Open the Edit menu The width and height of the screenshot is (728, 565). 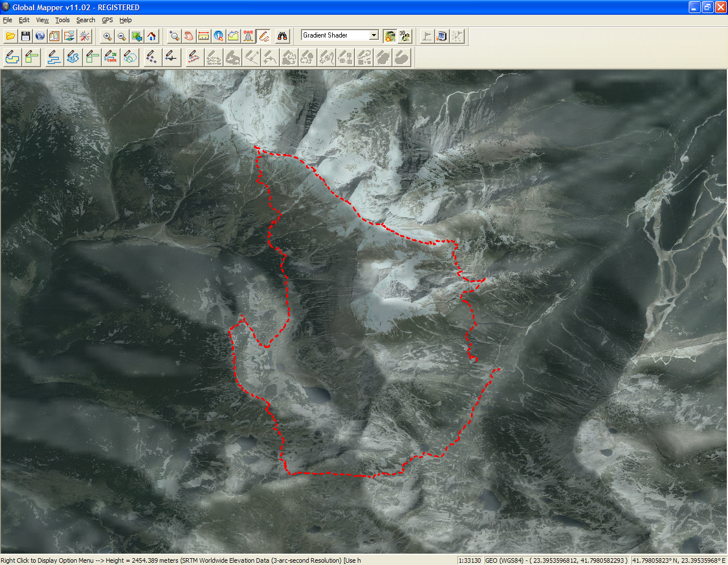24,20
